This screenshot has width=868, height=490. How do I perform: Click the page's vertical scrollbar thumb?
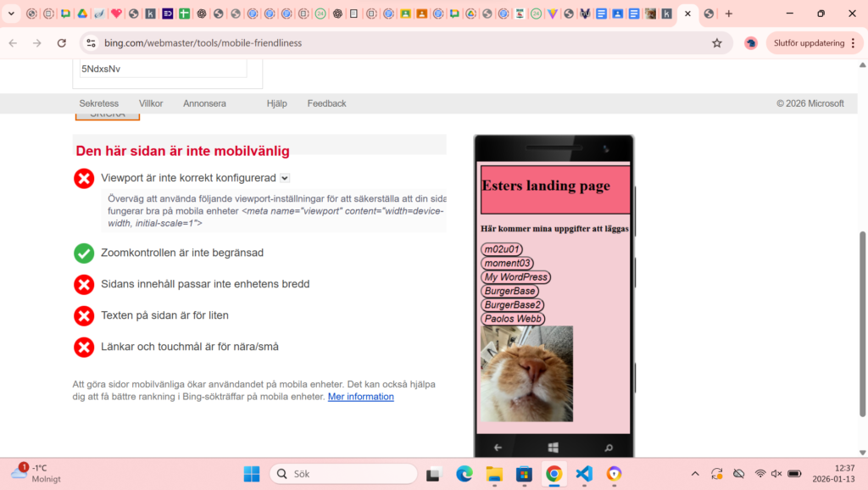[863, 322]
